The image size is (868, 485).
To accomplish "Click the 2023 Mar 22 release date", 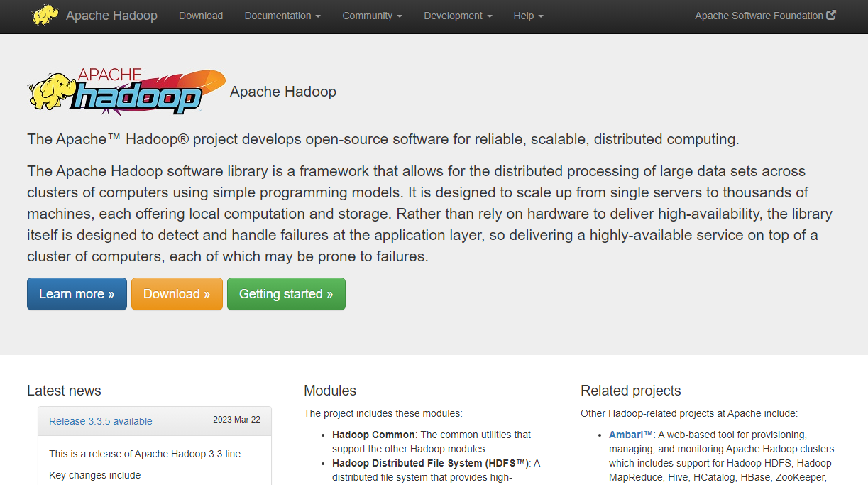I will click(x=236, y=420).
